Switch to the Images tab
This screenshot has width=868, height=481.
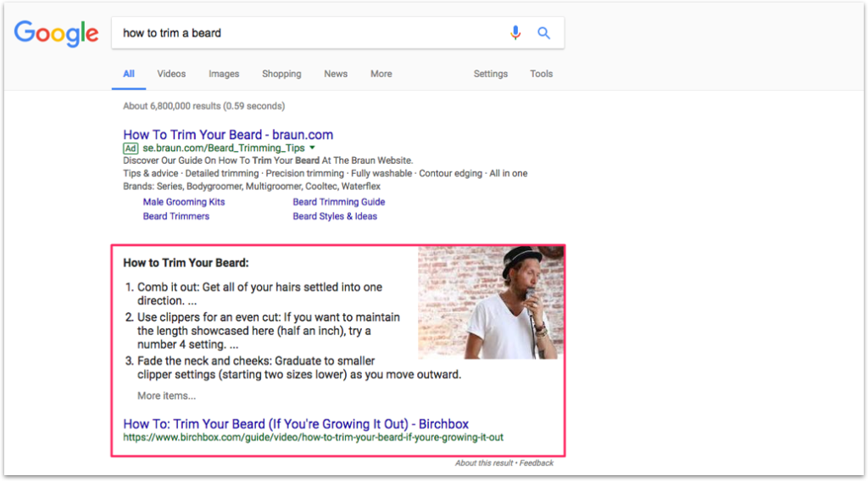(224, 74)
